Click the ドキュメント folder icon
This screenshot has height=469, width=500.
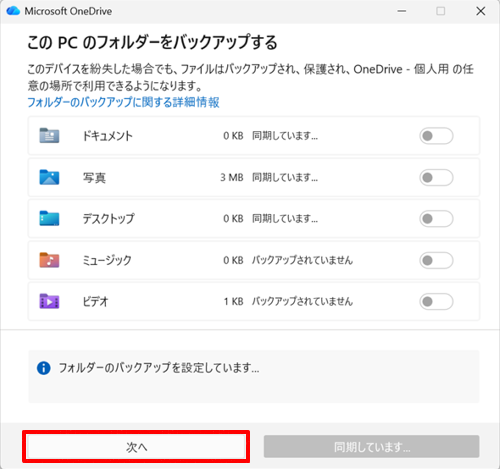(49, 135)
